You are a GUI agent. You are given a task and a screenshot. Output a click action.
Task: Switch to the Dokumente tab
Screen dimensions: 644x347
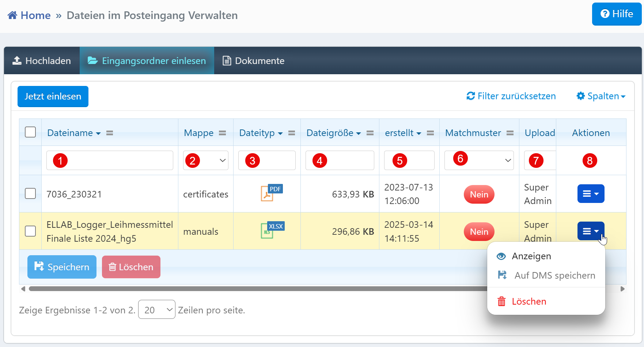[254, 61]
